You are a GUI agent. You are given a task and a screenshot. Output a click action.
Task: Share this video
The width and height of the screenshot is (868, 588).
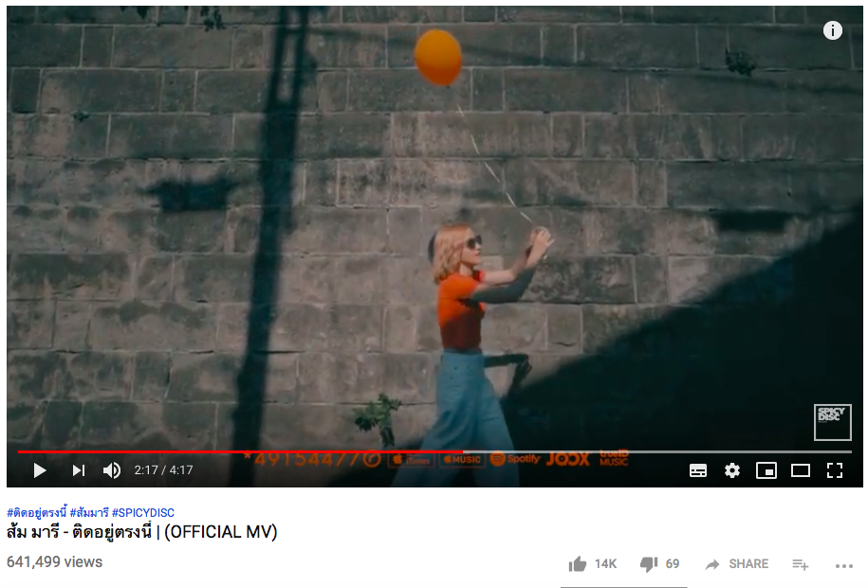click(x=737, y=563)
